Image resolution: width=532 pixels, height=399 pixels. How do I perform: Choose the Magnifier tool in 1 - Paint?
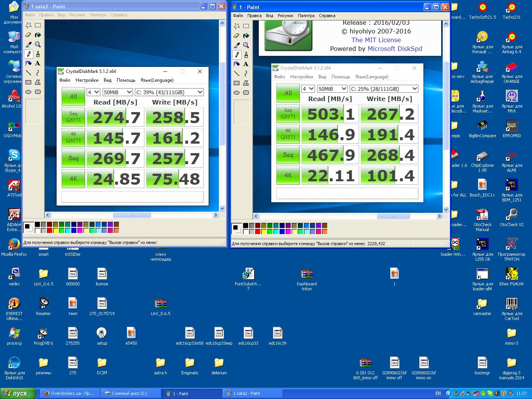point(246,45)
